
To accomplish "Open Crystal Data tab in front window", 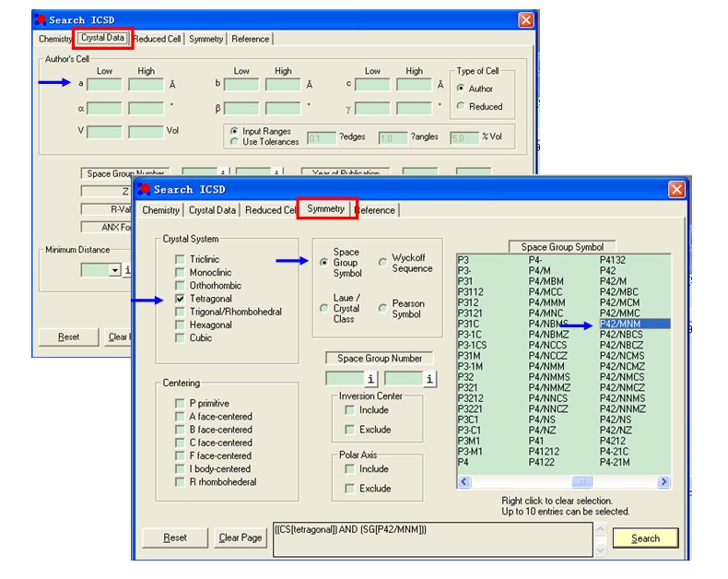I will 212,210.
